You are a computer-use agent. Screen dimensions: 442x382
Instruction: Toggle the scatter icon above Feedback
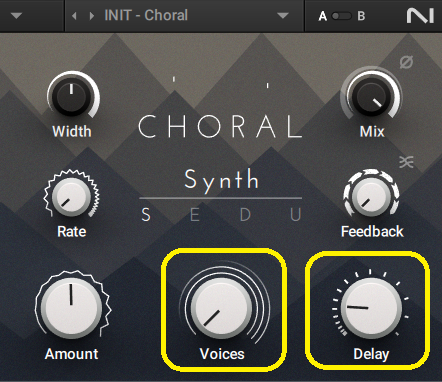(406, 162)
